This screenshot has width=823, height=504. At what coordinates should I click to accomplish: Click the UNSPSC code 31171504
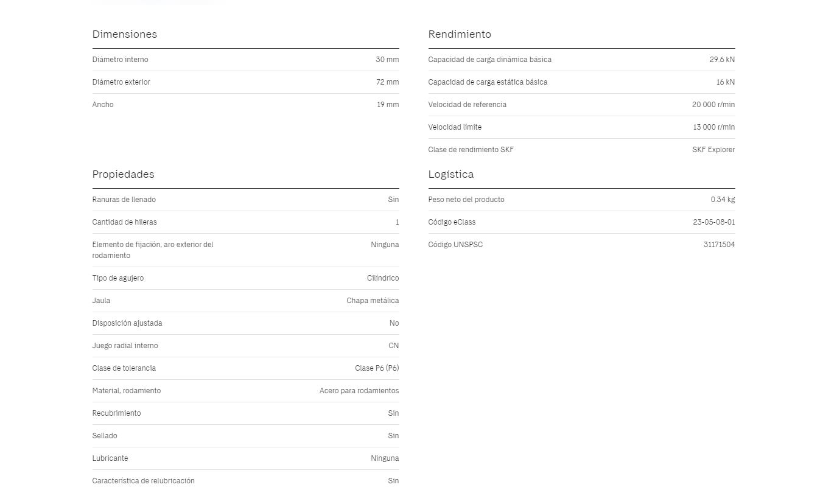pos(719,245)
